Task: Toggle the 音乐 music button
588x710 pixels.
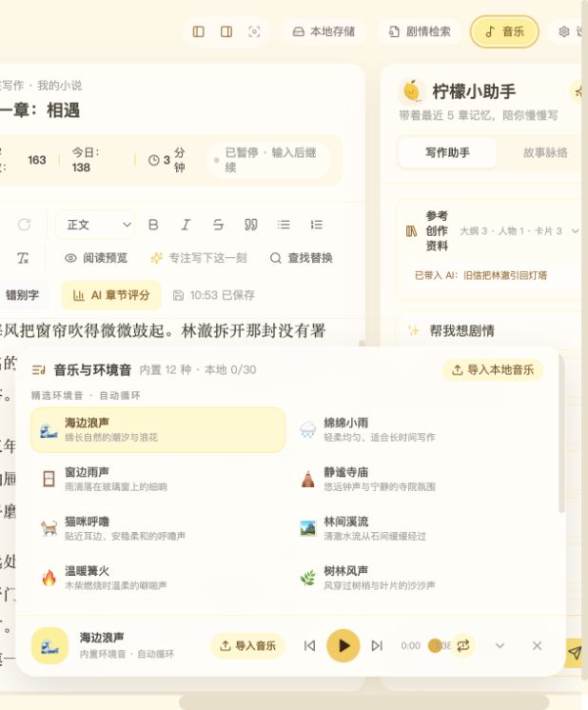Action: click(504, 31)
